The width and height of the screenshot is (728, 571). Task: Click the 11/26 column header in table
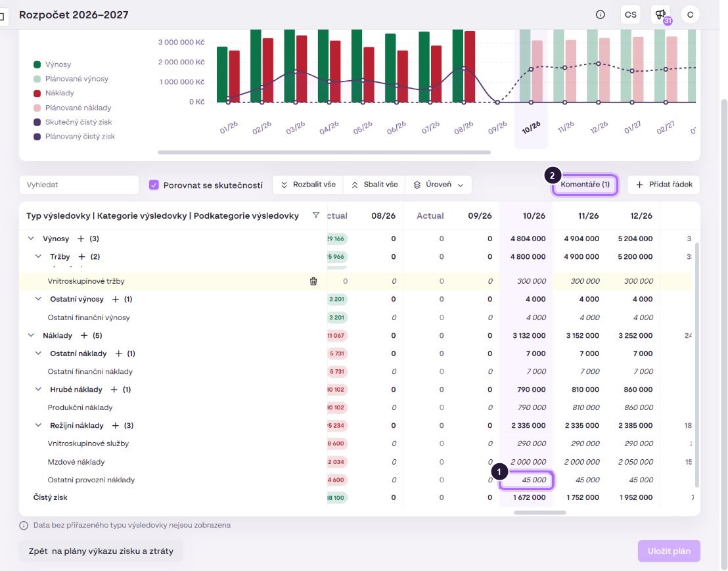(x=588, y=216)
